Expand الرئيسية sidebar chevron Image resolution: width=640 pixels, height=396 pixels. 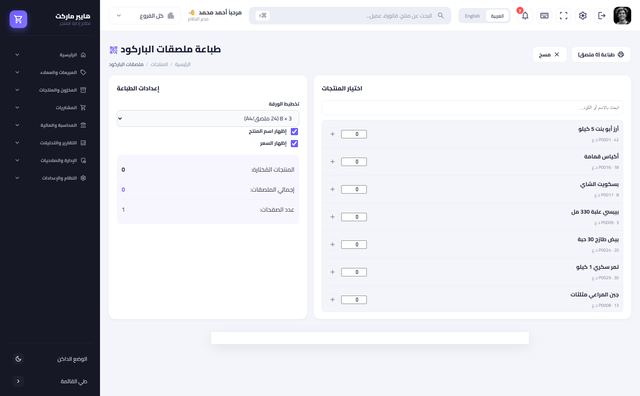click(17, 55)
